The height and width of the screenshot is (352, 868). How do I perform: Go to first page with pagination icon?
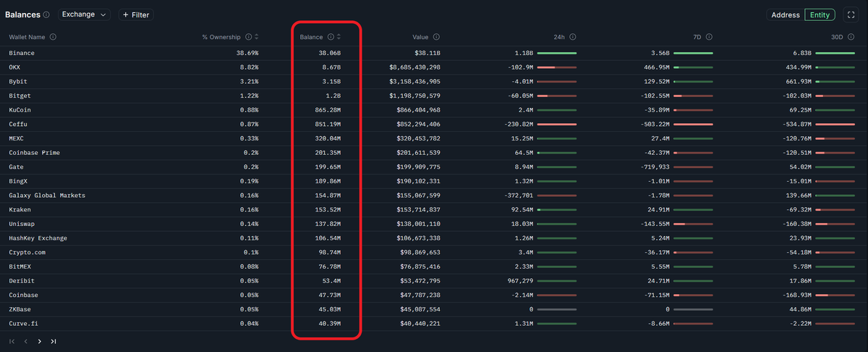tap(12, 341)
